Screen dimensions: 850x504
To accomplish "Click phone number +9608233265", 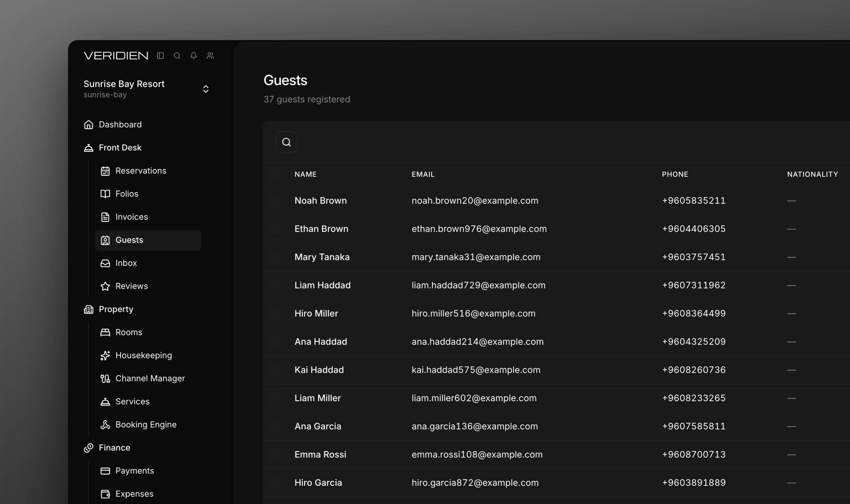I will pyautogui.click(x=694, y=398).
